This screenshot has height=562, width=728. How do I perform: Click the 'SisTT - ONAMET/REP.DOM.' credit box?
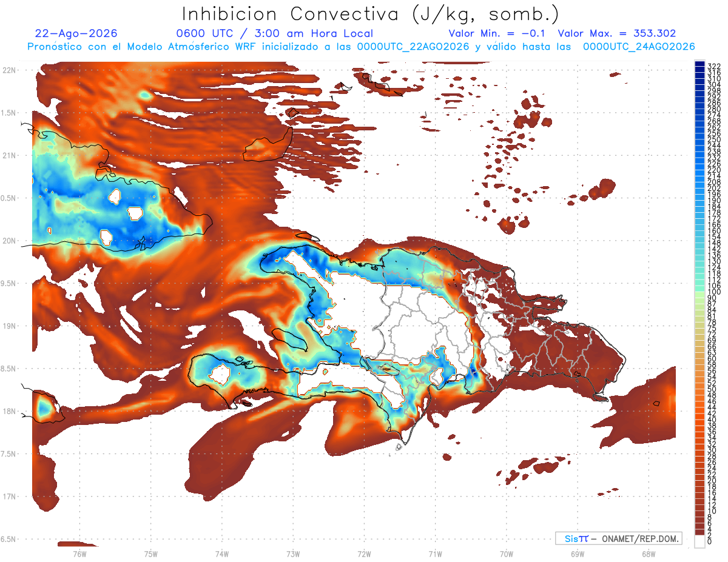(x=619, y=538)
